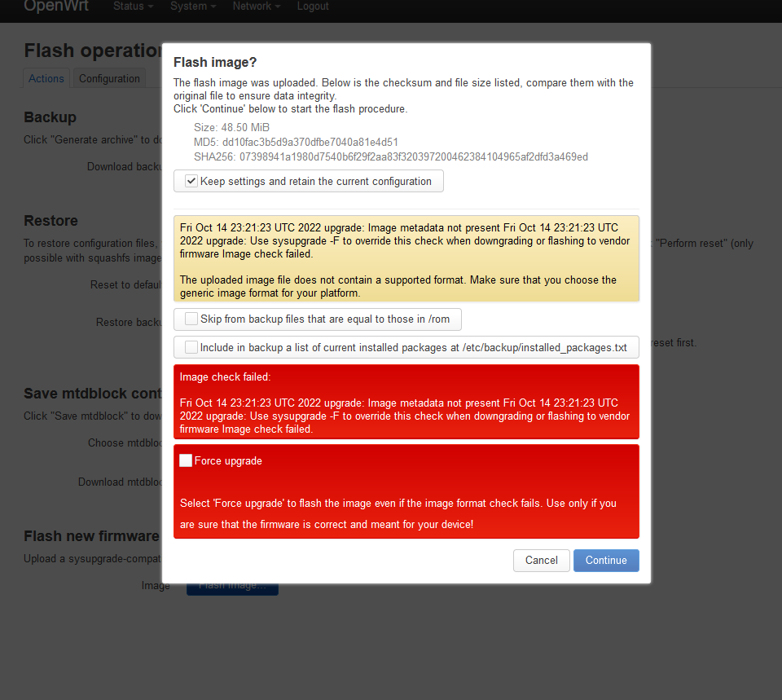Viewport: 782px width, 700px height.
Task: Click the Size: 48.50 MiB text
Action: pyautogui.click(x=231, y=127)
